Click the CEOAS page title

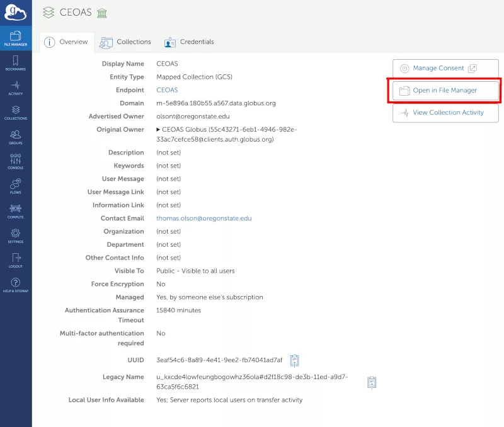(76, 12)
